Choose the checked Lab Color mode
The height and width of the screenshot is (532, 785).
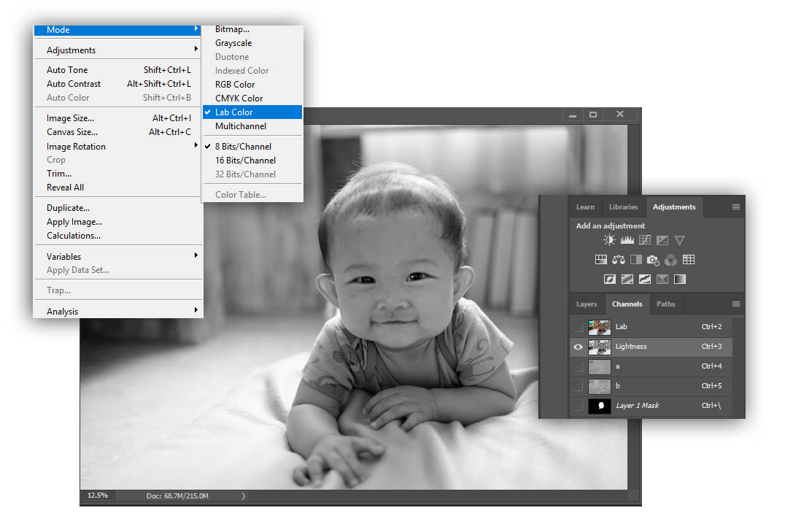click(x=252, y=112)
